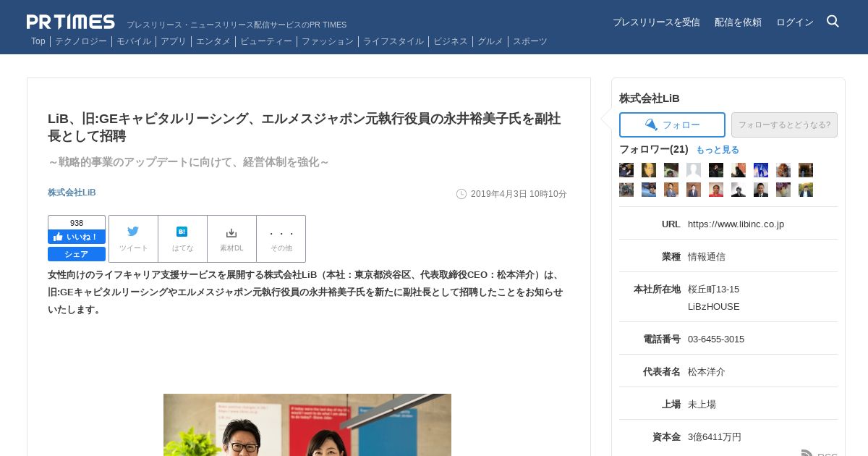Click phone number 03-6455-3015
The width and height of the screenshot is (868, 456).
[716, 339]
